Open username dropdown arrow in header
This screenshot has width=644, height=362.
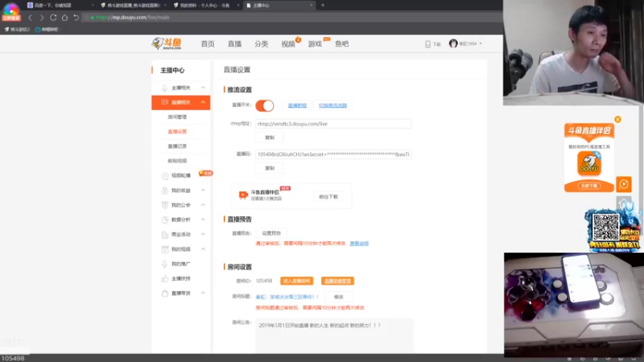point(481,44)
